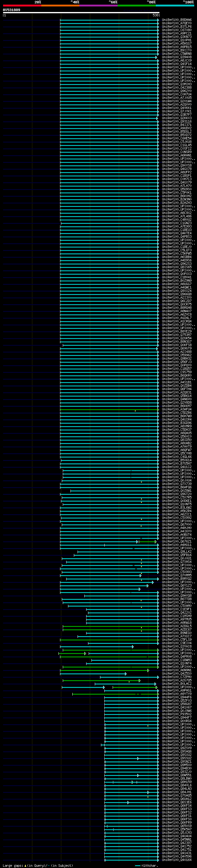Viewport: 197px width, 868px height.
Task: Click hit label UniRef100_Q6Y1Z3
Action: pos(176,586)
